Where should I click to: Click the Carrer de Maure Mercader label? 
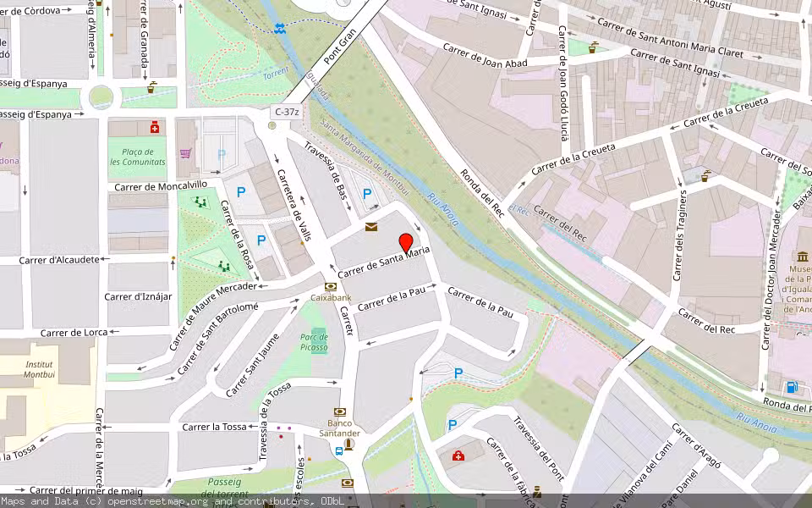pyautogui.click(x=213, y=316)
